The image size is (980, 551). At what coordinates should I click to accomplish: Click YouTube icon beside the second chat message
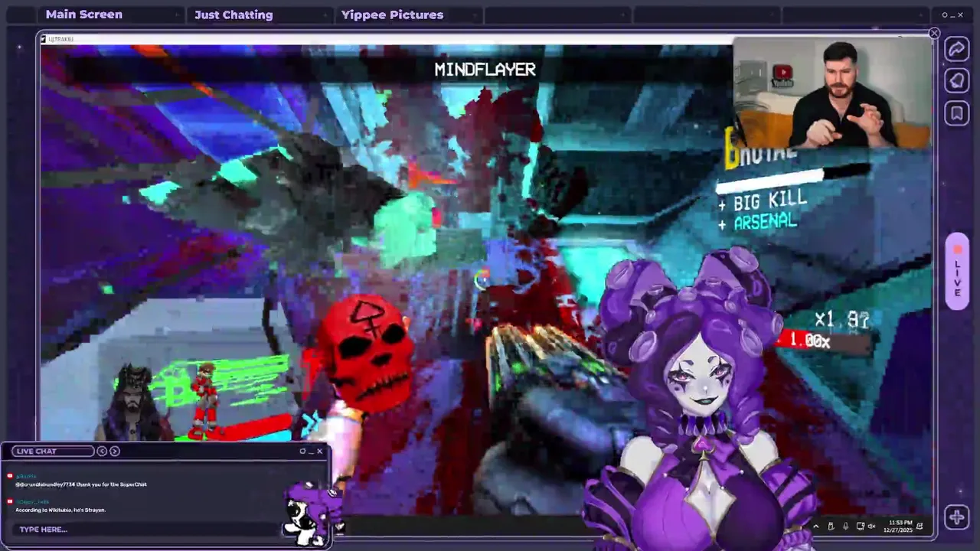click(x=10, y=502)
